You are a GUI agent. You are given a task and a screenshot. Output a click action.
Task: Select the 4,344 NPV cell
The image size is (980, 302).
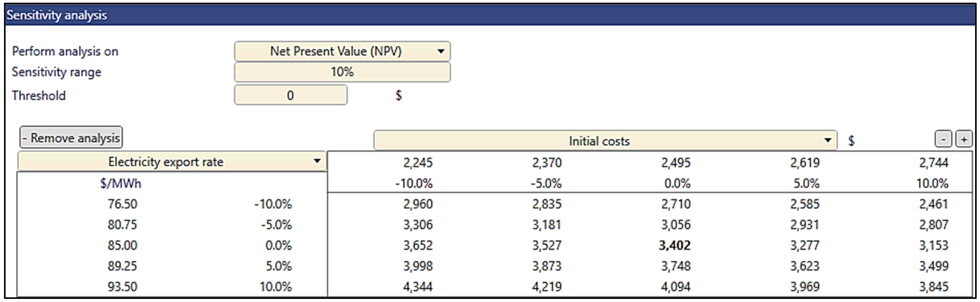pos(418,286)
